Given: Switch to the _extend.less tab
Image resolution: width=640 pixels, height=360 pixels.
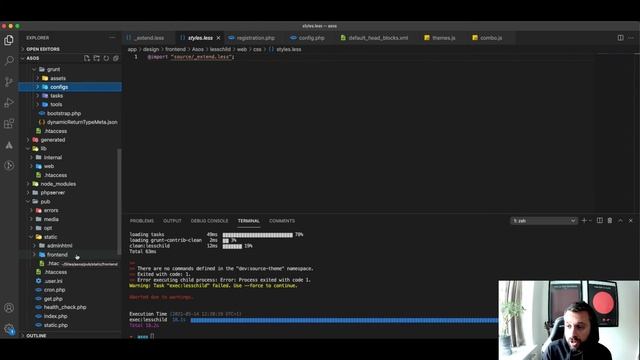Looking at the screenshot, I should coord(149,38).
